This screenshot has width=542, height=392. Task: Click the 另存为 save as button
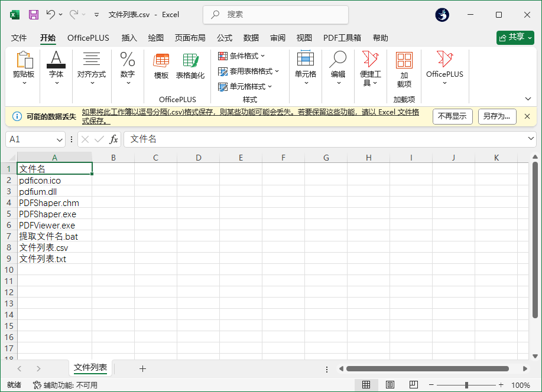(x=496, y=116)
